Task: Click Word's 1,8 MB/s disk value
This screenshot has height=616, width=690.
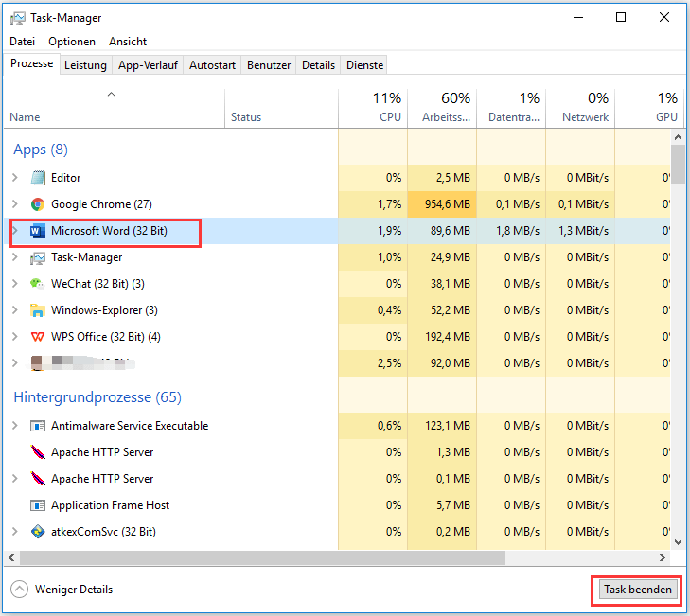Action: 518,231
